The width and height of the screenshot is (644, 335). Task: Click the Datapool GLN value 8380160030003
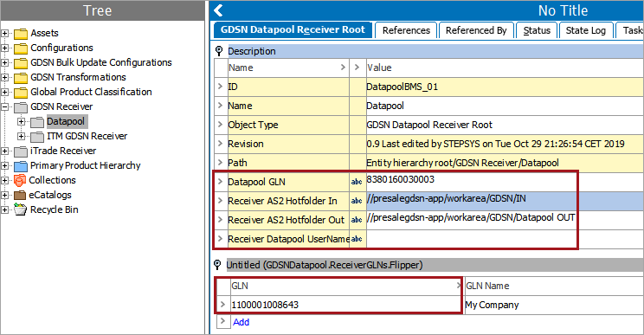point(401,179)
